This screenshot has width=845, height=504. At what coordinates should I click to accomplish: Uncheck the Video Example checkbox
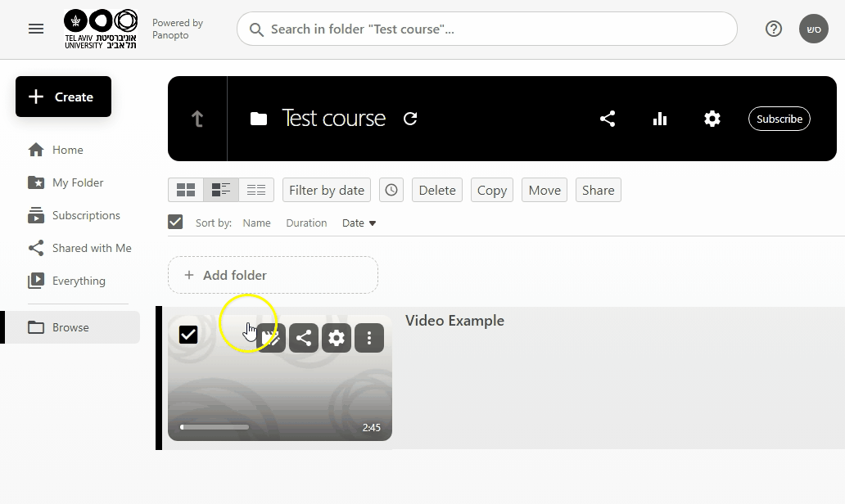(x=188, y=335)
